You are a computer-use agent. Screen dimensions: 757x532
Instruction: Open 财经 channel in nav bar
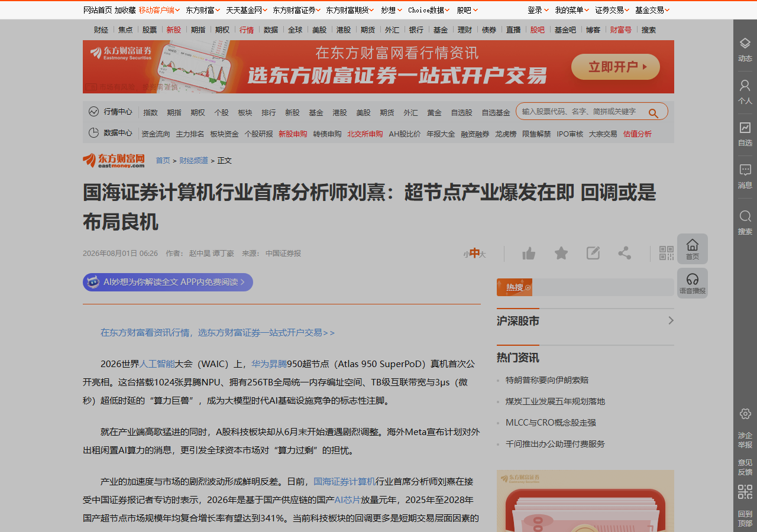point(101,30)
